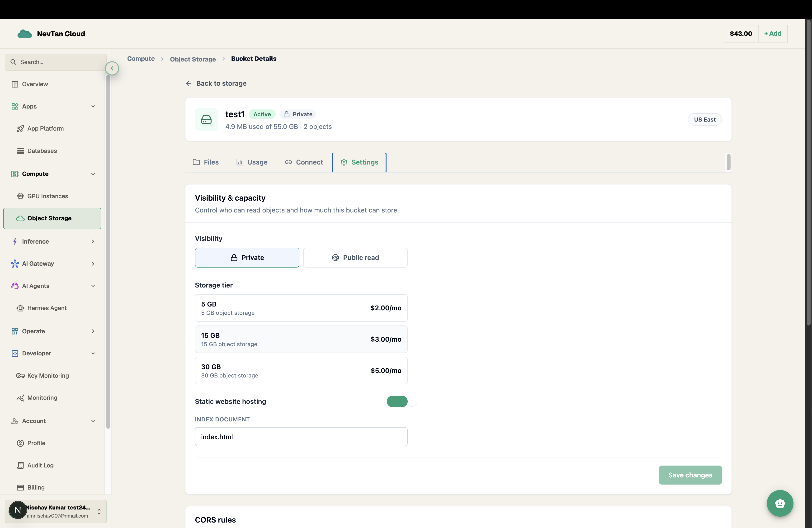
Task: Collapse the Developer section chevron
Action: tap(93, 353)
